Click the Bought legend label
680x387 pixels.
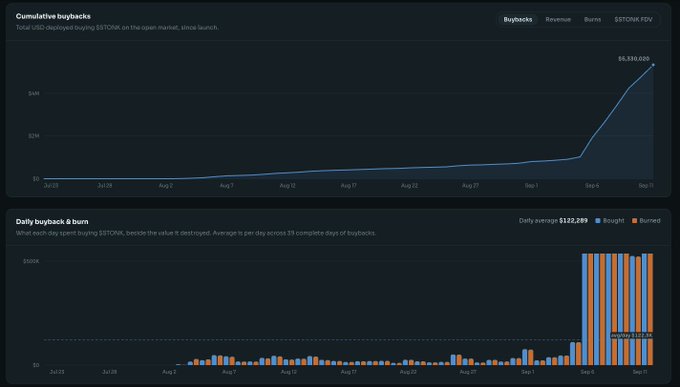(613, 221)
